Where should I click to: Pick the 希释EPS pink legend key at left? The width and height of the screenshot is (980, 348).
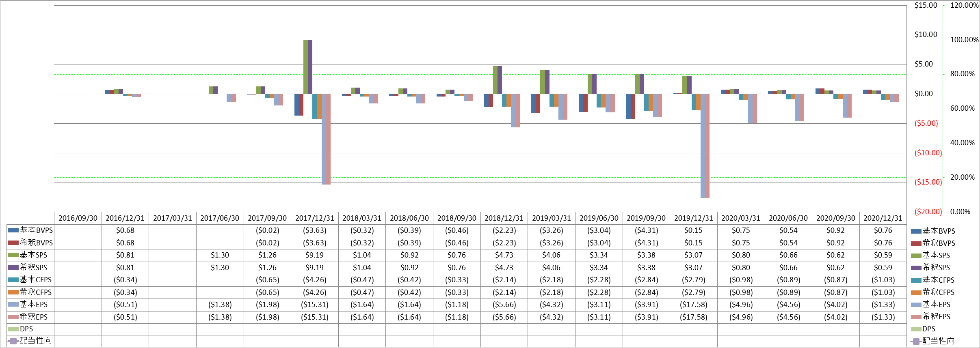13,317
